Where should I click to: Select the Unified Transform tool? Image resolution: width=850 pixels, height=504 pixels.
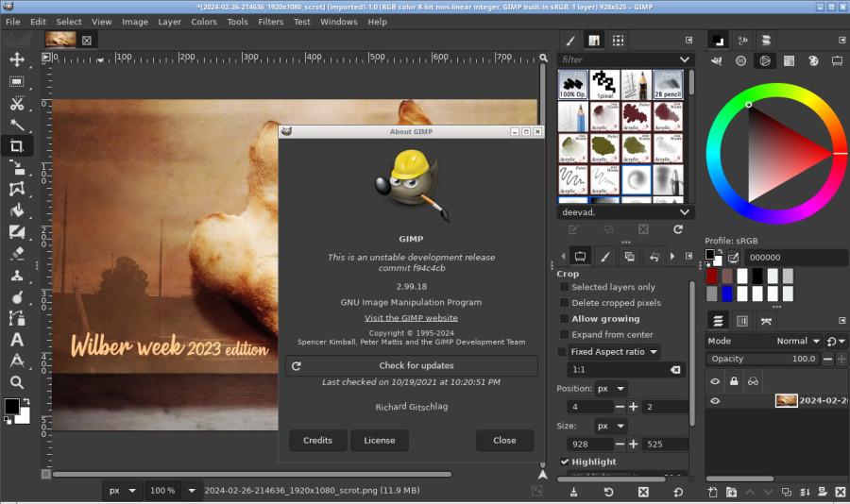[17, 168]
